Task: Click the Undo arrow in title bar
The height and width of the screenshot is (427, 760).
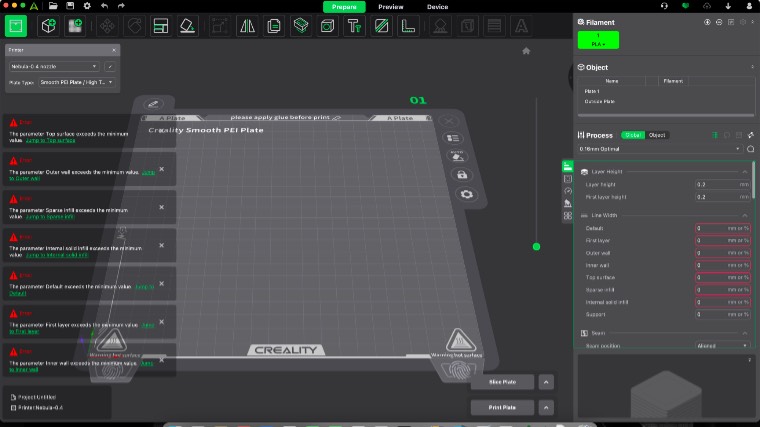Action: (104, 6)
